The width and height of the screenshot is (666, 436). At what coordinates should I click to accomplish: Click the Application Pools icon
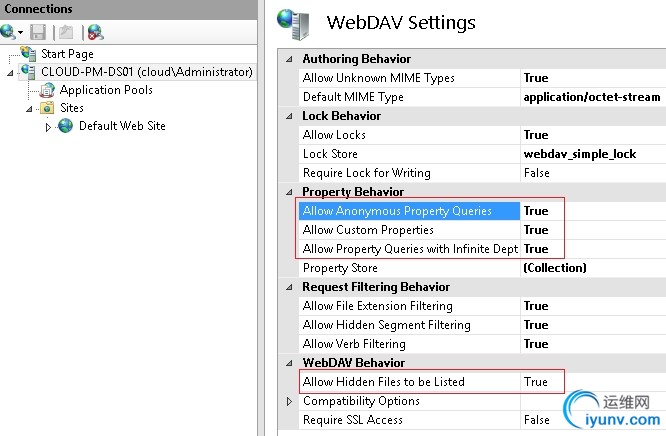(47, 90)
